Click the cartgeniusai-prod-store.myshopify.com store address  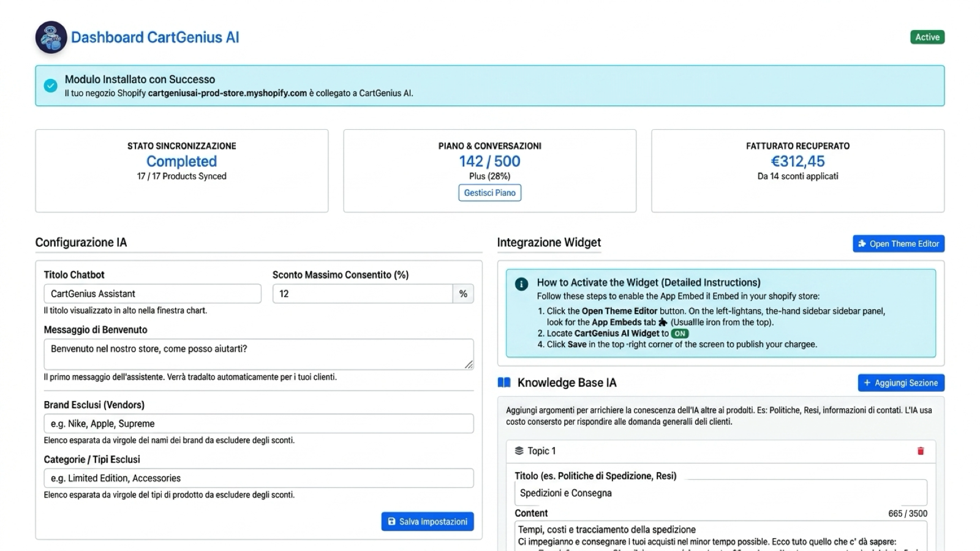coord(227,94)
